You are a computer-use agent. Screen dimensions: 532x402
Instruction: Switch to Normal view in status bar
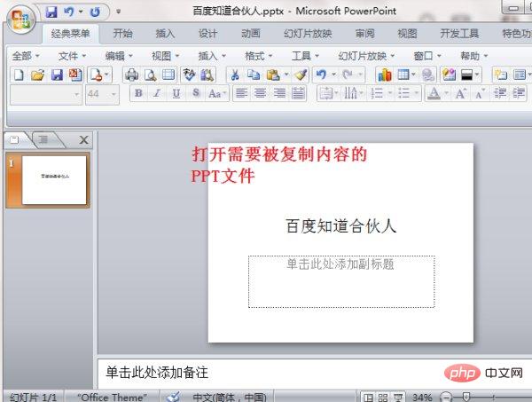pos(369,398)
